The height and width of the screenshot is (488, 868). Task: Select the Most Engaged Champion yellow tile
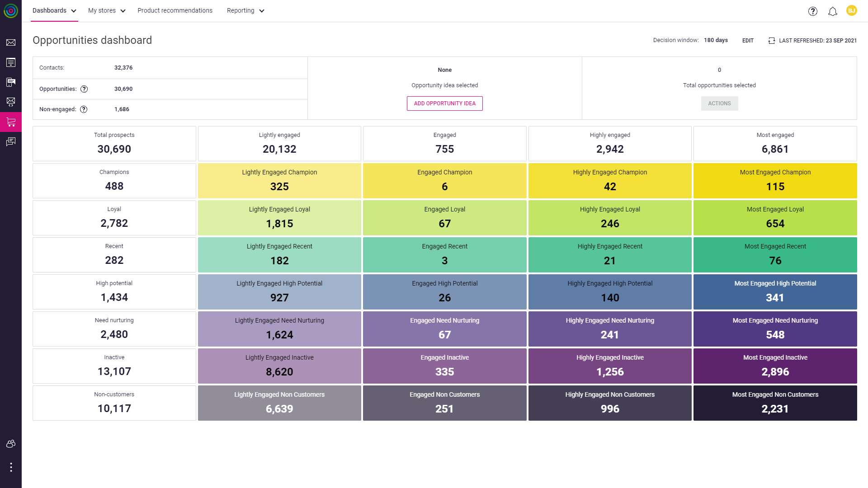[775, 180]
